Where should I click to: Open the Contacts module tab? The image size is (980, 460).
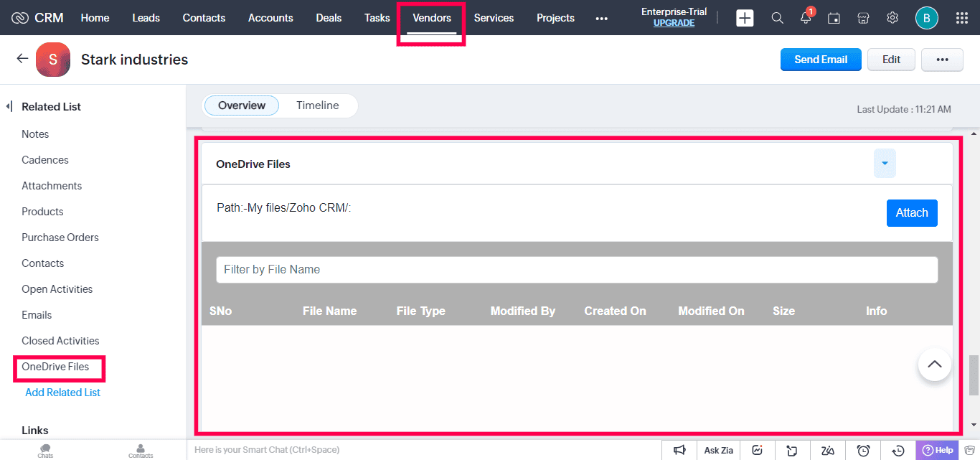(204, 18)
